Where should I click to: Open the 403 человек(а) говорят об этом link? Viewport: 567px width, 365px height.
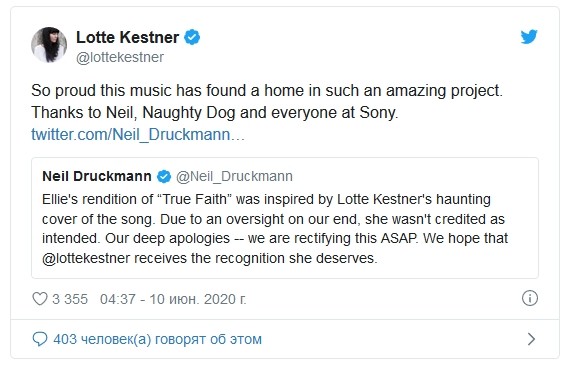(x=157, y=339)
